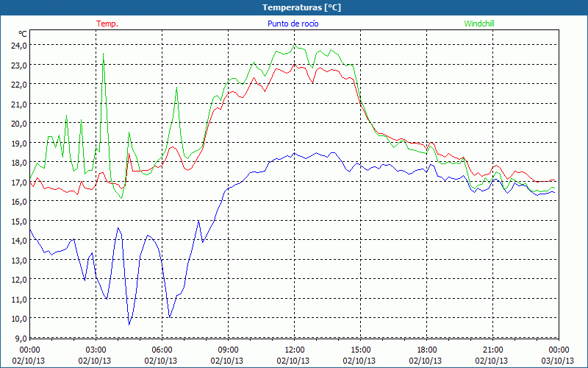This screenshot has width=588, height=368.
Task: Click the 16,0 y-axis value
Action: tap(19, 202)
